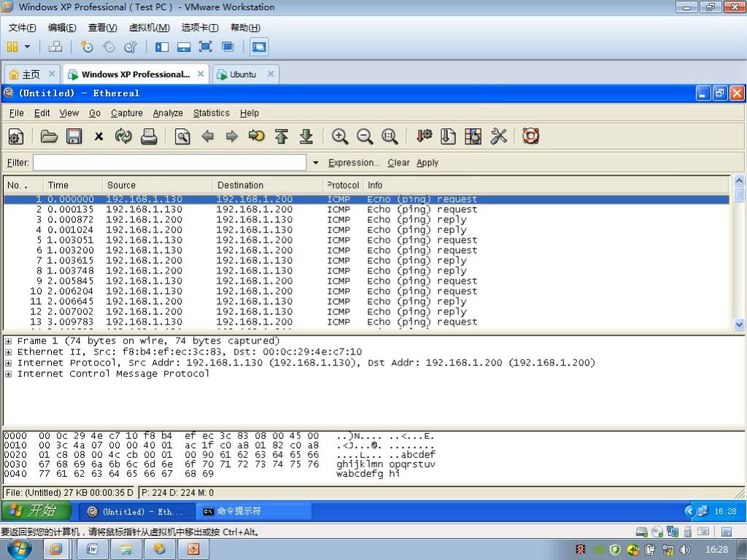Screen dimensions: 747x560
Task: Switch to the 主页 home tab
Action: click(31, 74)
